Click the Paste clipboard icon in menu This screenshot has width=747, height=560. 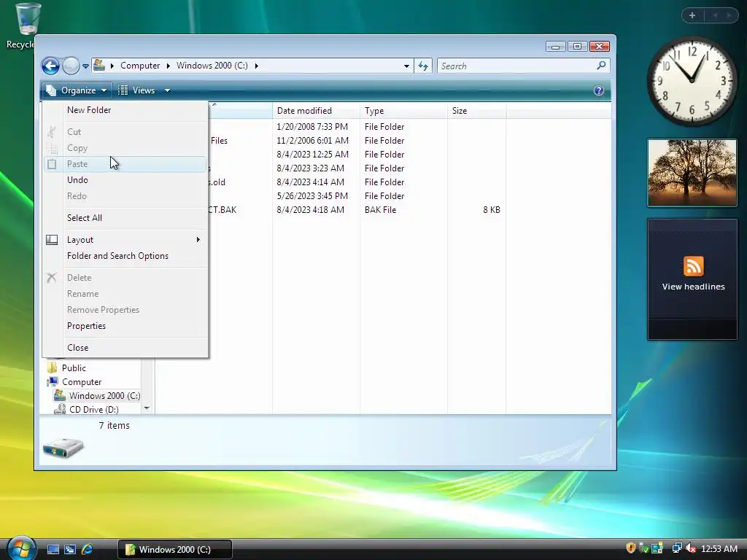(52, 164)
